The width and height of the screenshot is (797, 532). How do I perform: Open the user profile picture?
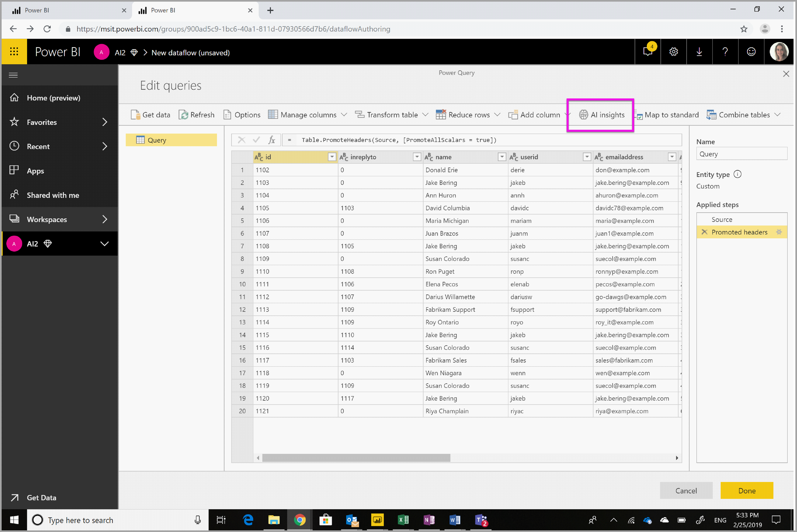[x=779, y=52]
